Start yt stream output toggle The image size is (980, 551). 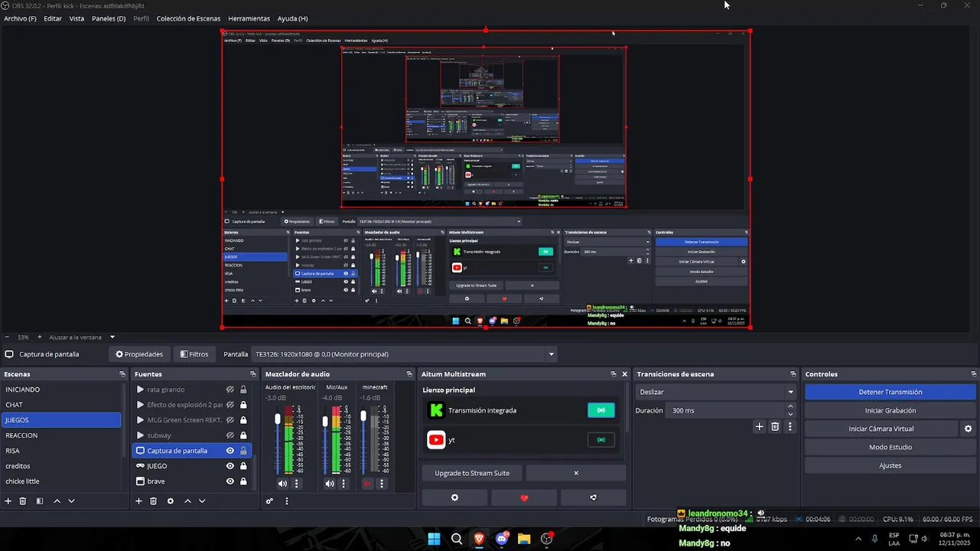(601, 440)
